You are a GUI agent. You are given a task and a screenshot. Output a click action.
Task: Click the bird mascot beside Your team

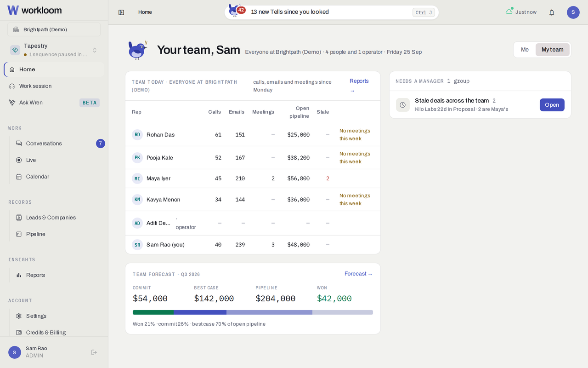point(137,50)
